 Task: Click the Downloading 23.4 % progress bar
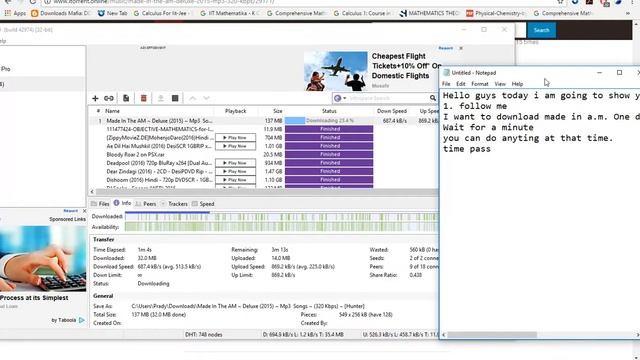(x=329, y=121)
